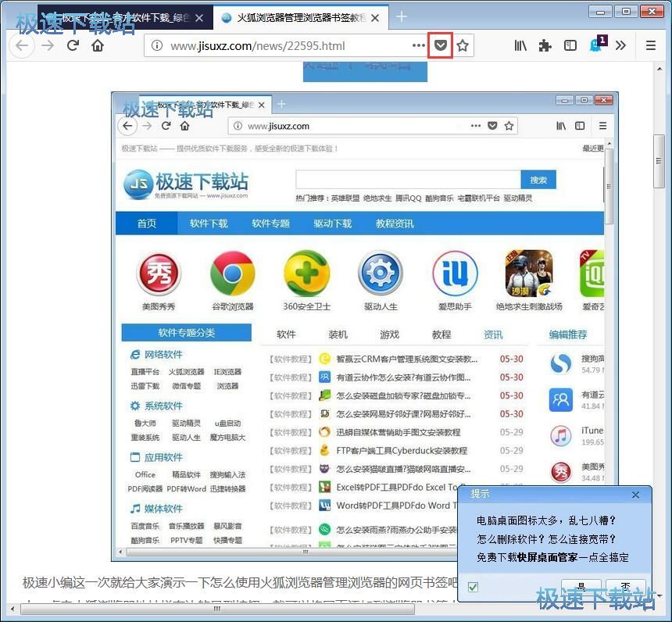Click the 美图秀秀 icon in the embedded screenshot

click(x=159, y=273)
